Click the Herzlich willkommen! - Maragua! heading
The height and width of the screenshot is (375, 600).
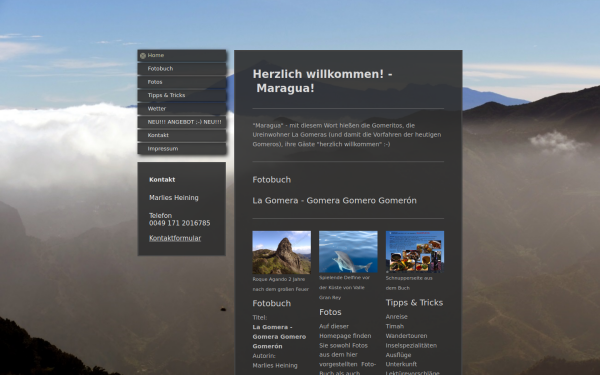[x=323, y=81]
